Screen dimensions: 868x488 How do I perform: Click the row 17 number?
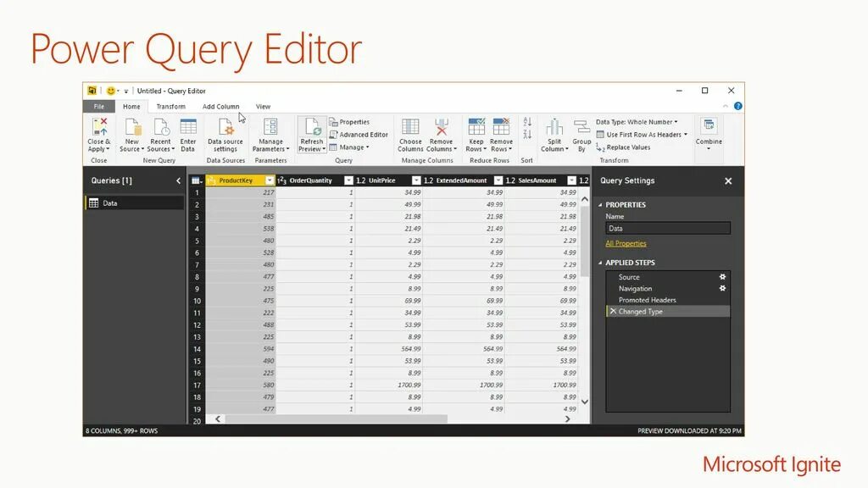pos(197,385)
